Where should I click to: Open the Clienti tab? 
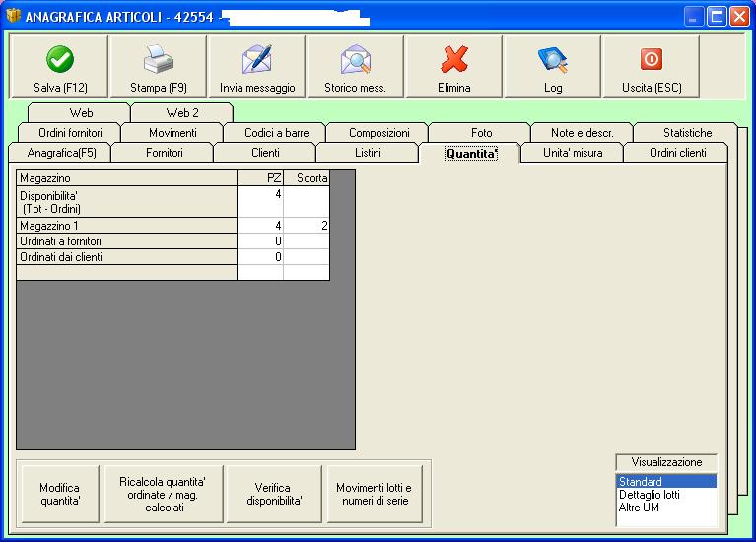click(265, 153)
